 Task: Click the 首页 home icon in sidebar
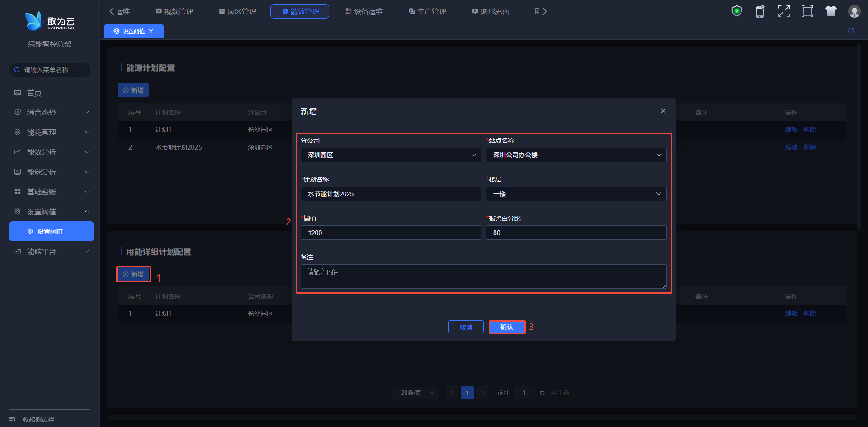(18, 93)
